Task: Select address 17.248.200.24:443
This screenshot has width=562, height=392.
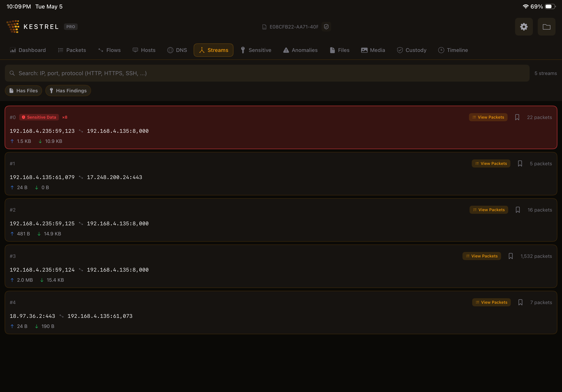Action: pyautogui.click(x=115, y=177)
